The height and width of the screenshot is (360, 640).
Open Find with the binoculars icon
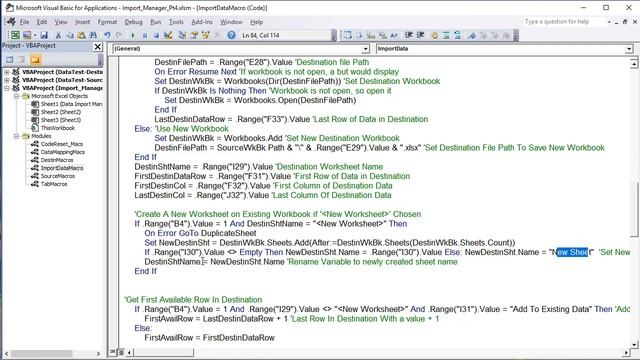(93, 35)
